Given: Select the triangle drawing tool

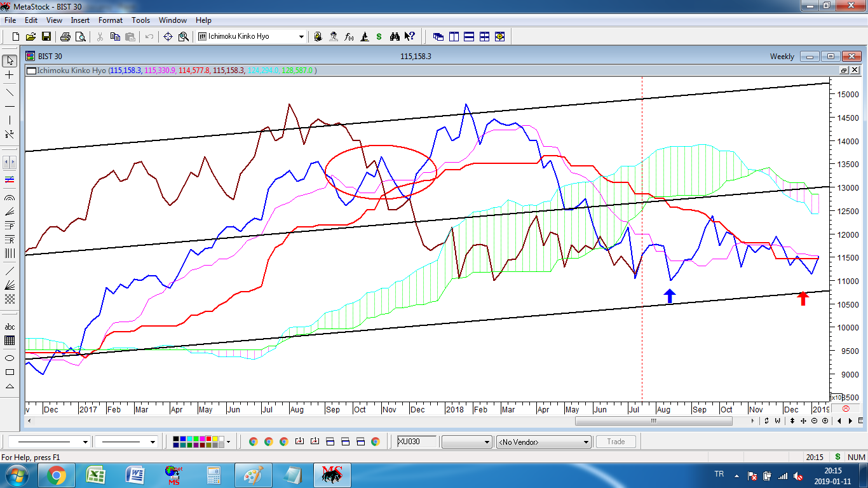Looking at the screenshot, I should click(10, 386).
